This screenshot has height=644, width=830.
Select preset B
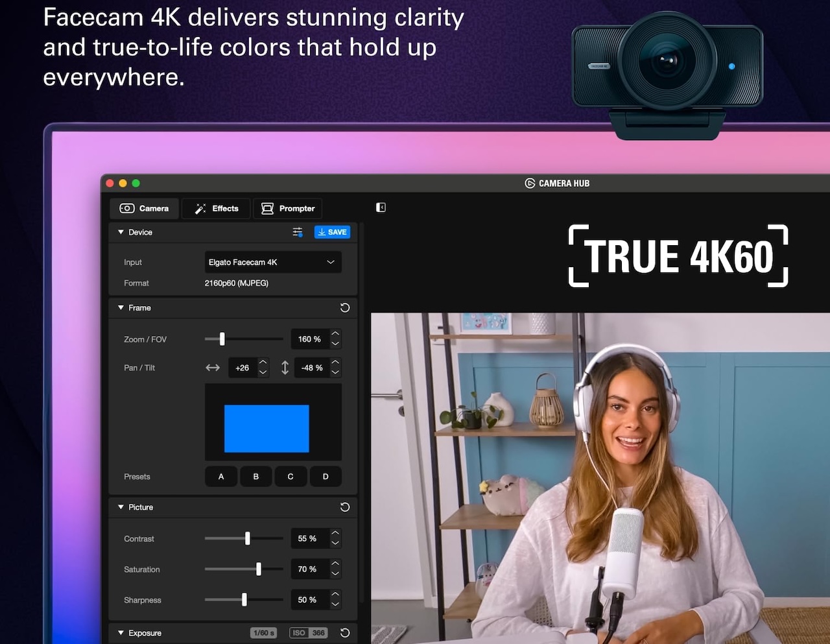point(255,477)
